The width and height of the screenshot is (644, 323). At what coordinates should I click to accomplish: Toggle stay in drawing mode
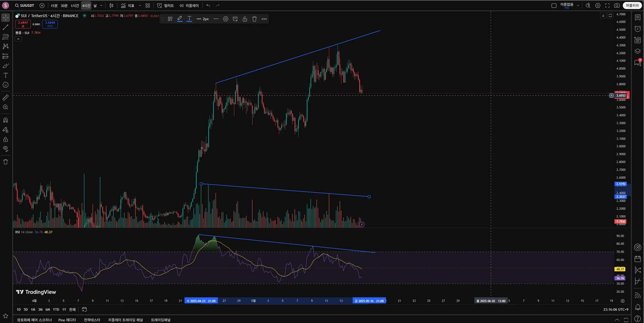point(6,130)
